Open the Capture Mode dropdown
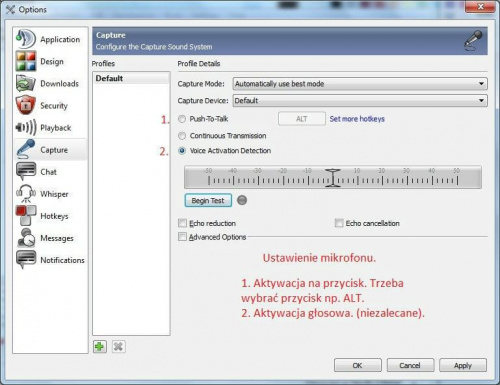 (x=360, y=84)
